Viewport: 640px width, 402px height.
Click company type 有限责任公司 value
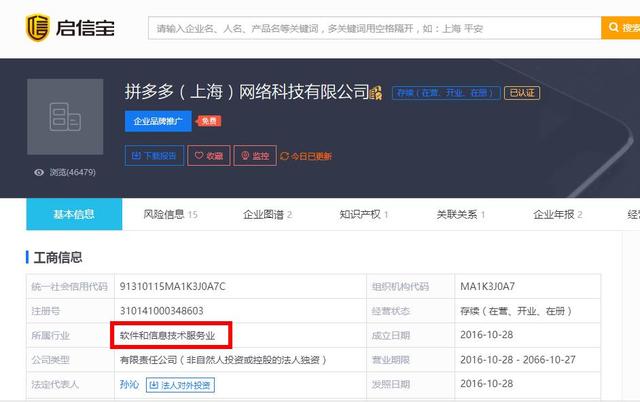click(x=223, y=360)
